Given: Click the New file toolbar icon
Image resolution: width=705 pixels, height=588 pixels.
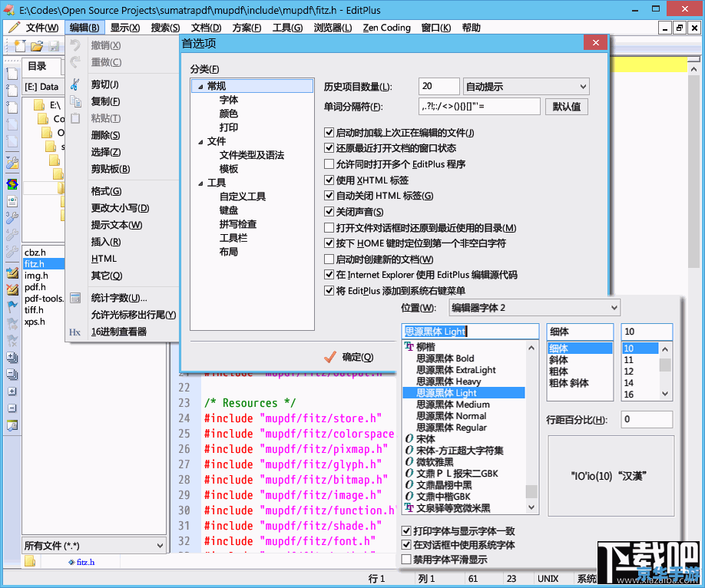Looking at the screenshot, I should tap(19, 45).
